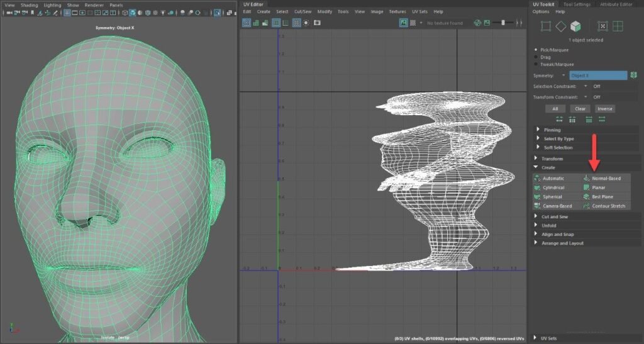
Task: Click the display image icon in UV Editor
Action: coord(403,23)
